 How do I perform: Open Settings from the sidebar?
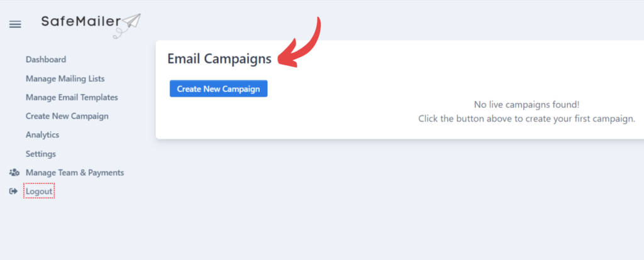click(41, 154)
